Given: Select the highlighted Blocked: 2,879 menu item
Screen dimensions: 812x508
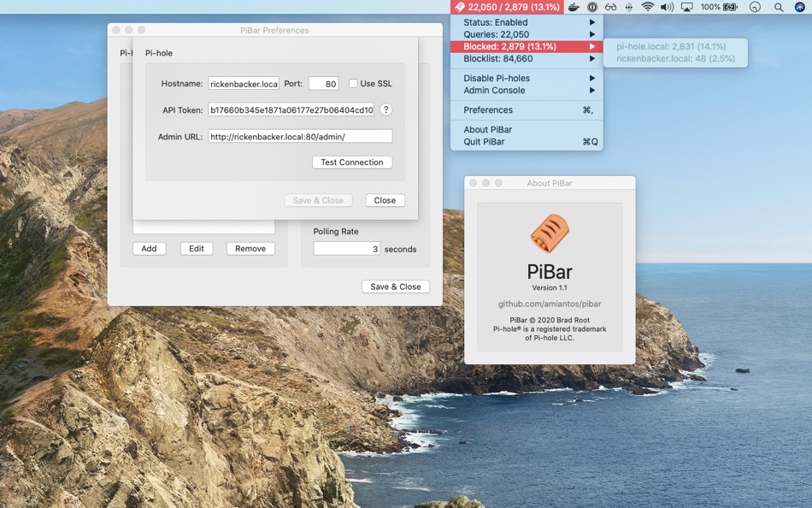Looking at the screenshot, I should click(527, 47).
